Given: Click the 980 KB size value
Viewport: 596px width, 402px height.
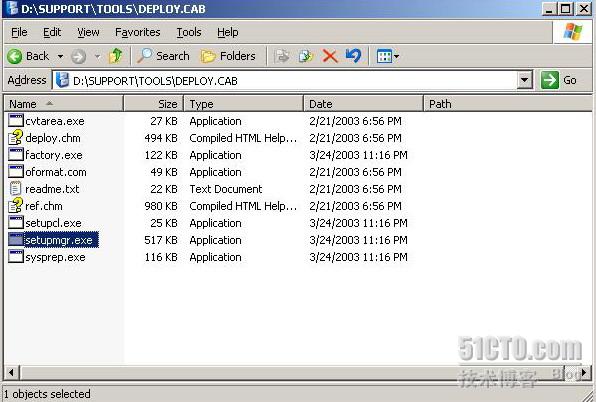Looking at the screenshot, I should [161, 206].
